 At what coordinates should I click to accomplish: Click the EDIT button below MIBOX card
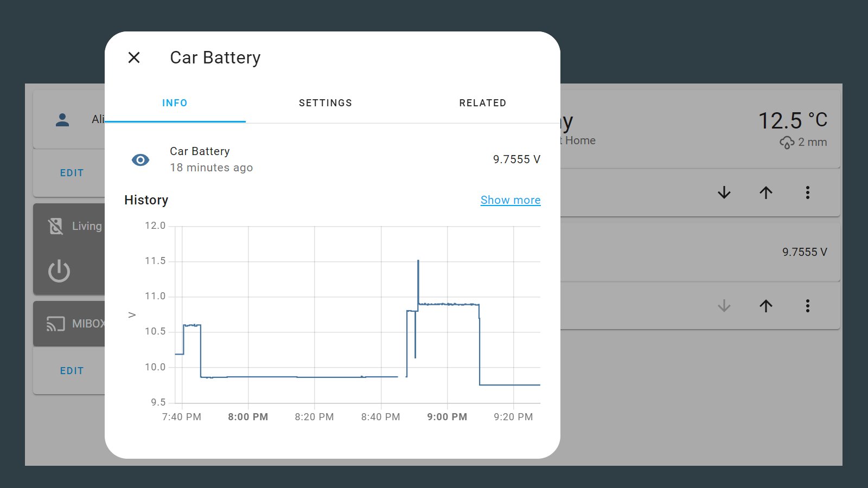point(72,371)
